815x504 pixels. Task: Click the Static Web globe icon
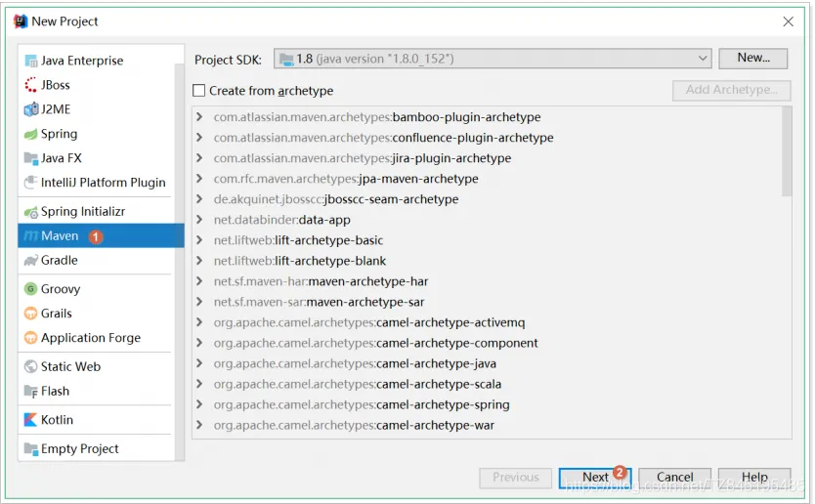[31, 367]
